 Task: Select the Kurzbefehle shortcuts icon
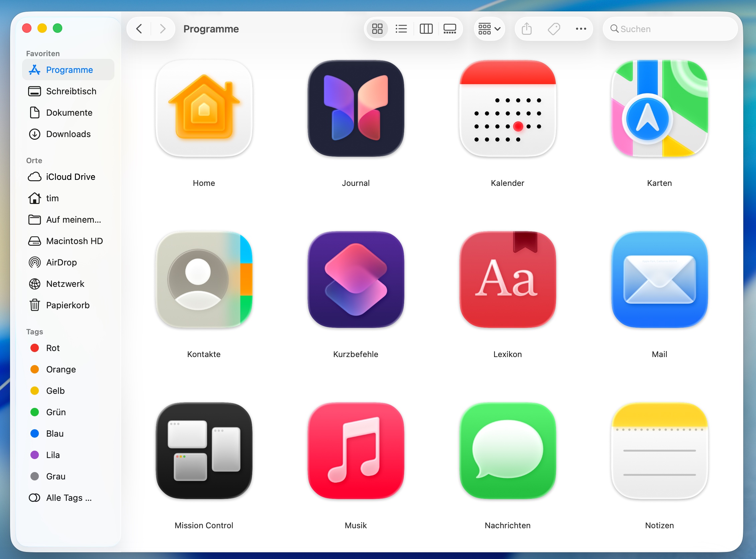356,279
